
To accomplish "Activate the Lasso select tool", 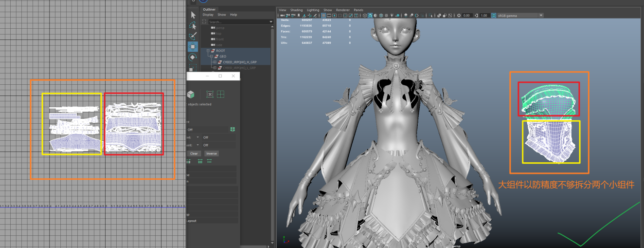I will (193, 25).
